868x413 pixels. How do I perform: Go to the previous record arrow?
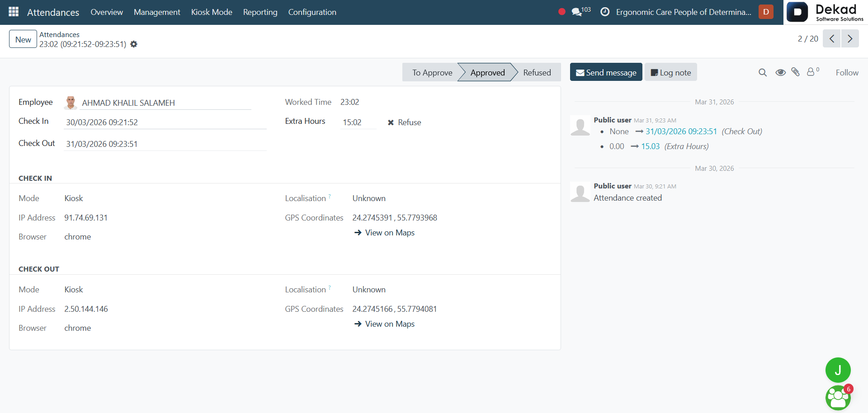pos(831,38)
